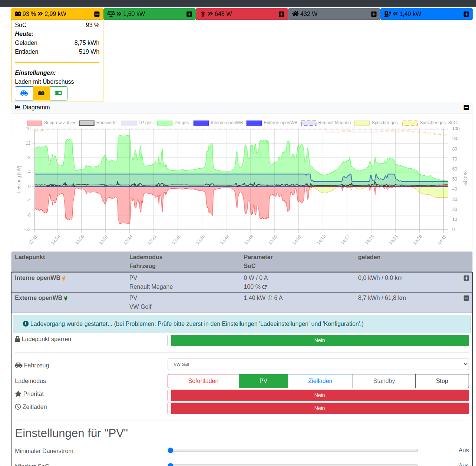
Task: Toggle Renault Megane legend series
Action: click(326, 123)
